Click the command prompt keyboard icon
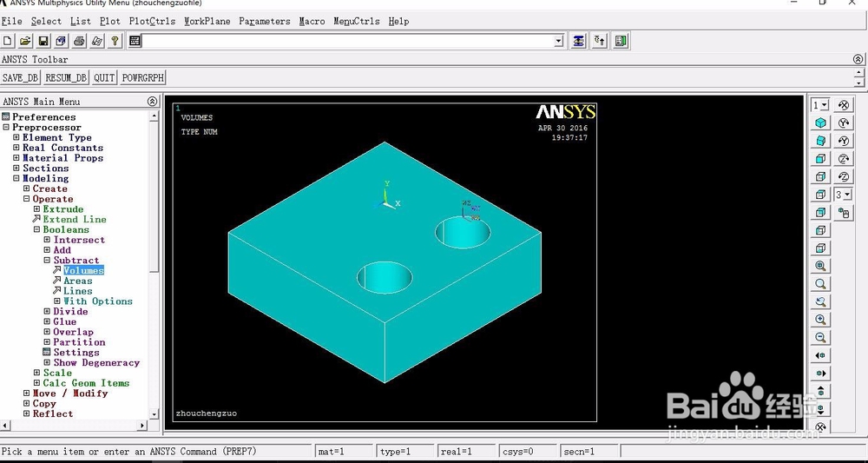Image resolution: width=868 pixels, height=463 pixels. pyautogui.click(x=134, y=41)
